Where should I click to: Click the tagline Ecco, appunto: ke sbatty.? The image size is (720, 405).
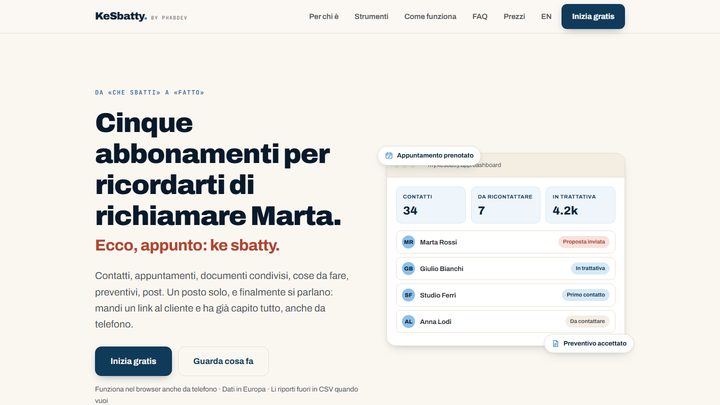point(187,245)
